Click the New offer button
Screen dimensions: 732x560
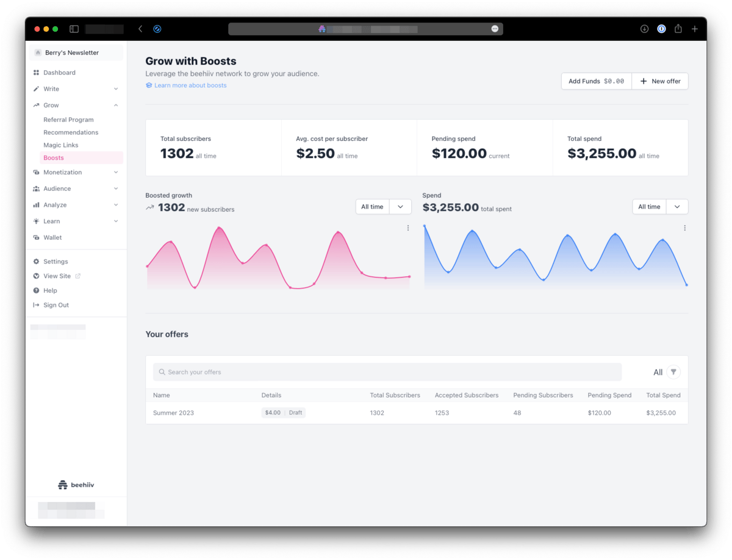point(660,81)
